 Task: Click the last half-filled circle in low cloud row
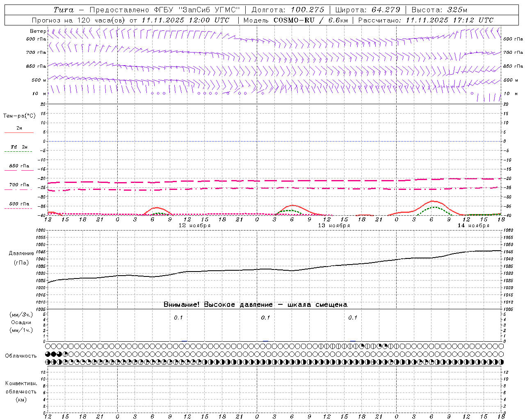[x=501, y=362]
